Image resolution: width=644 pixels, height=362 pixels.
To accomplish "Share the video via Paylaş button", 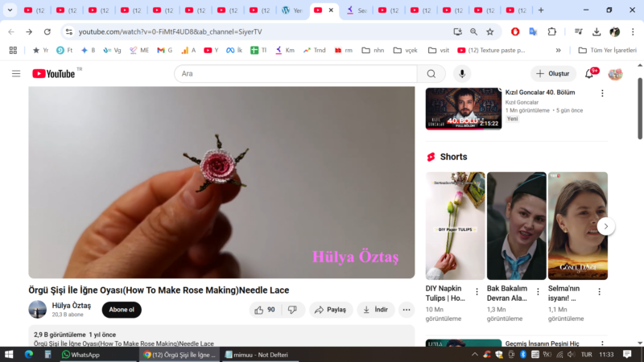I will [x=331, y=310].
